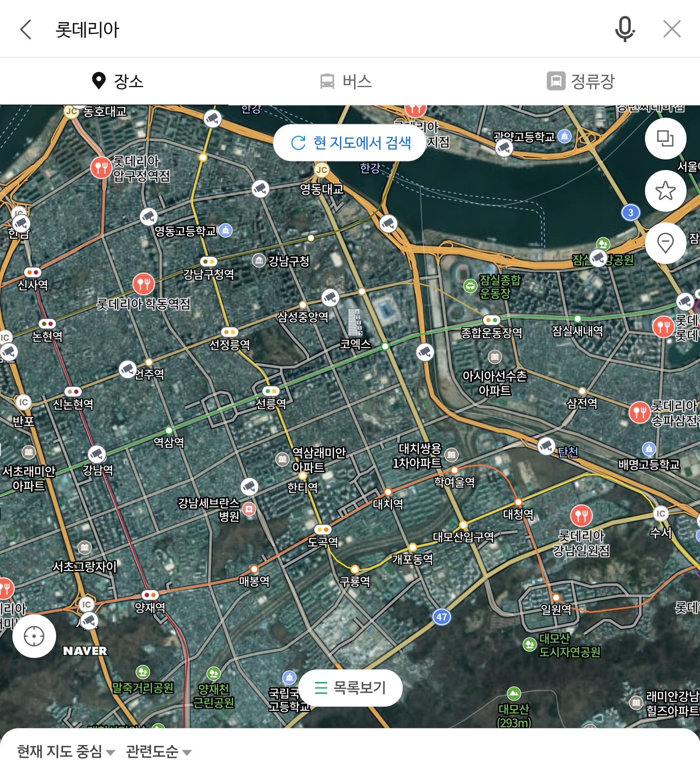Tap the CCTV camera near 탄천
The height and width of the screenshot is (774, 700).
coord(546,446)
